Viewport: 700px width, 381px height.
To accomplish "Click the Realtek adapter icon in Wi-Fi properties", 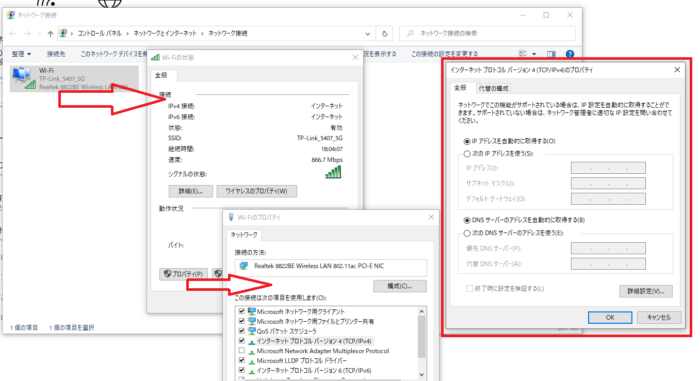I will [244, 266].
